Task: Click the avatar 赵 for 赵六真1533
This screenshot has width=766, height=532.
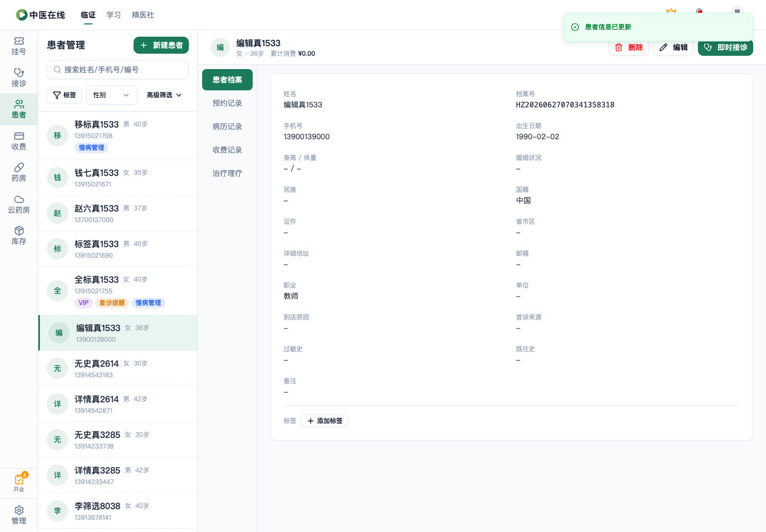Action: click(57, 213)
